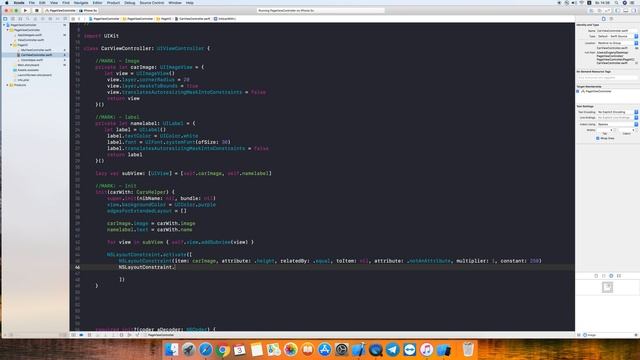
Task: Expand the Products group
Action: click(8, 85)
